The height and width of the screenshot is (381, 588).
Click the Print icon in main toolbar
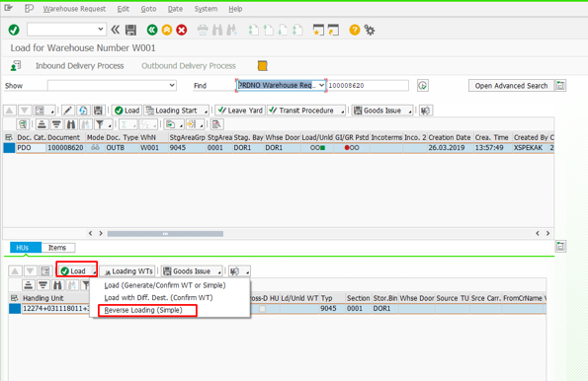(203, 30)
